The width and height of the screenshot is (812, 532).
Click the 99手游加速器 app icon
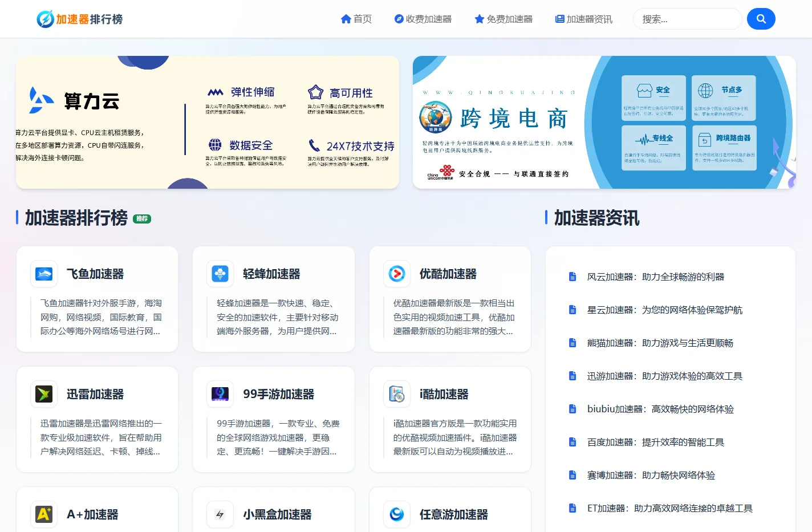coord(220,394)
